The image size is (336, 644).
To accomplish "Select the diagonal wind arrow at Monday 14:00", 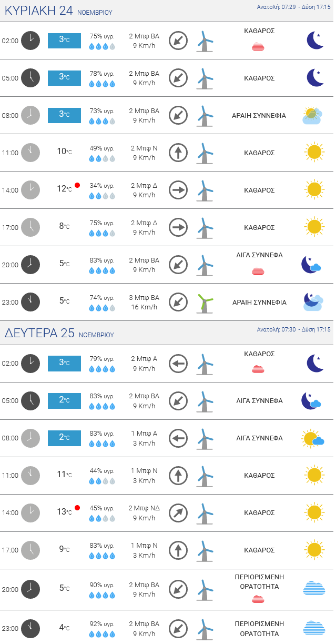I will click(178, 512).
